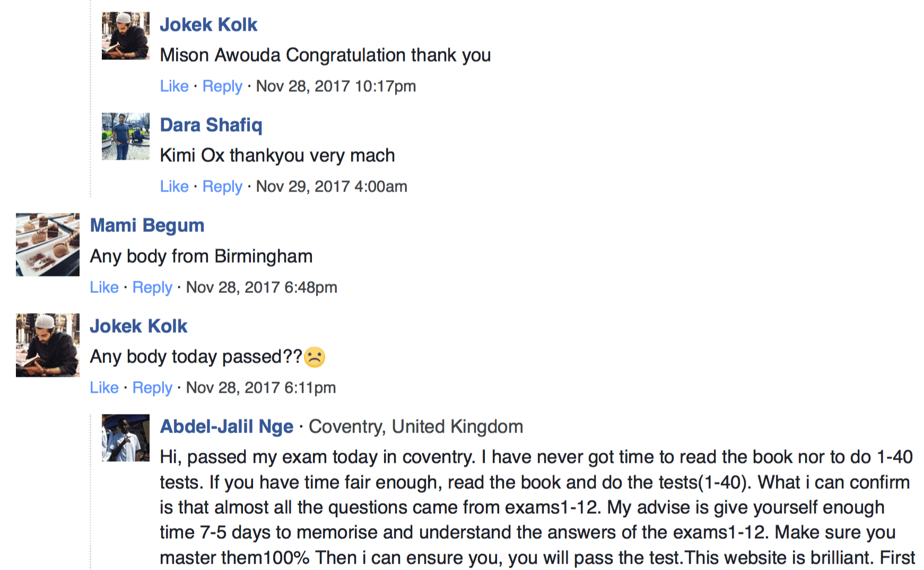Viewport: 924px width, 570px height.
Task: Open Abdel-Jalil Nge's profile photo
Action: [126, 438]
